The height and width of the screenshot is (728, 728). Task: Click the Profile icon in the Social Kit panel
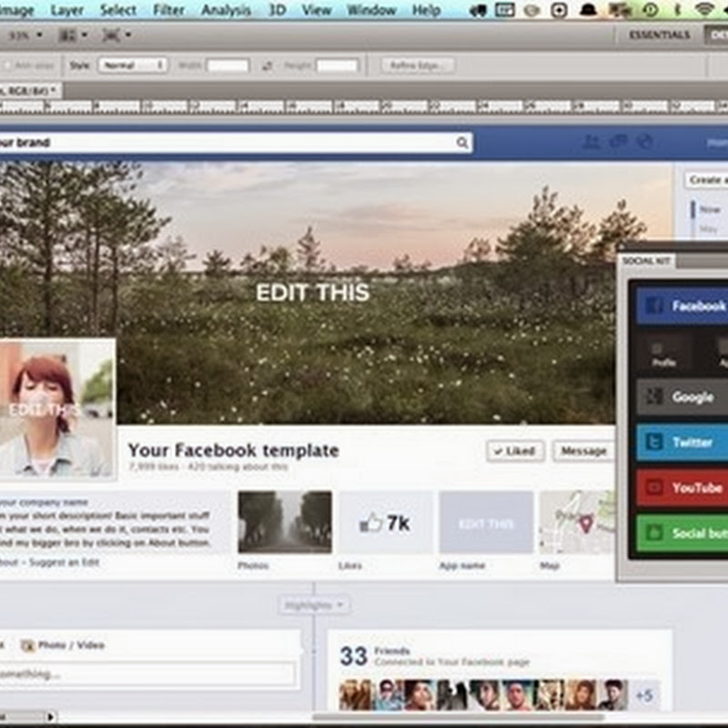(663, 355)
